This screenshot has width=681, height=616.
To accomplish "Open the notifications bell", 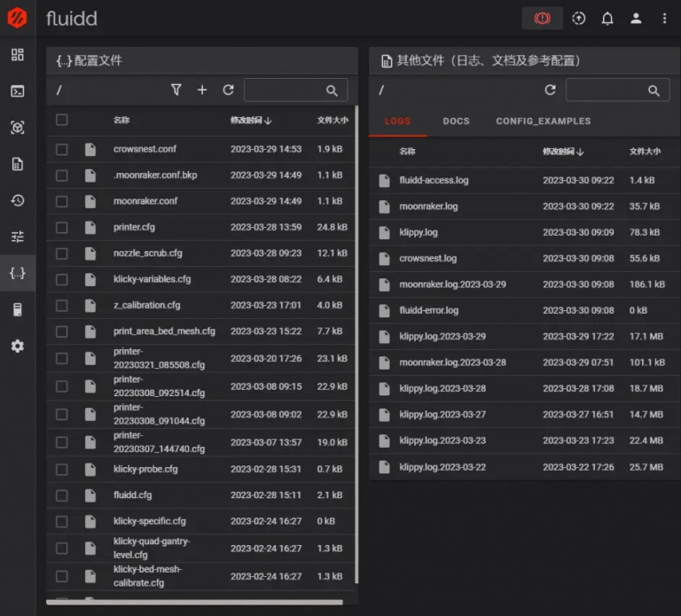I will tap(607, 19).
